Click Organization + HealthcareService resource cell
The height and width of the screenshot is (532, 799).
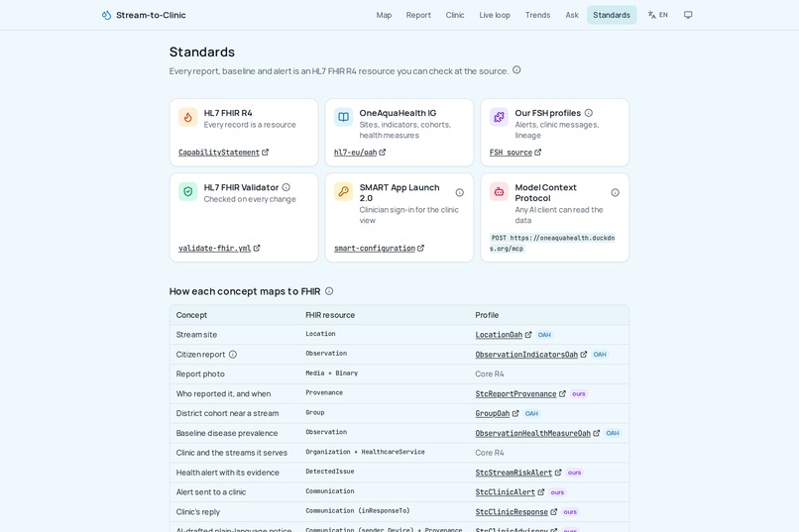point(365,452)
